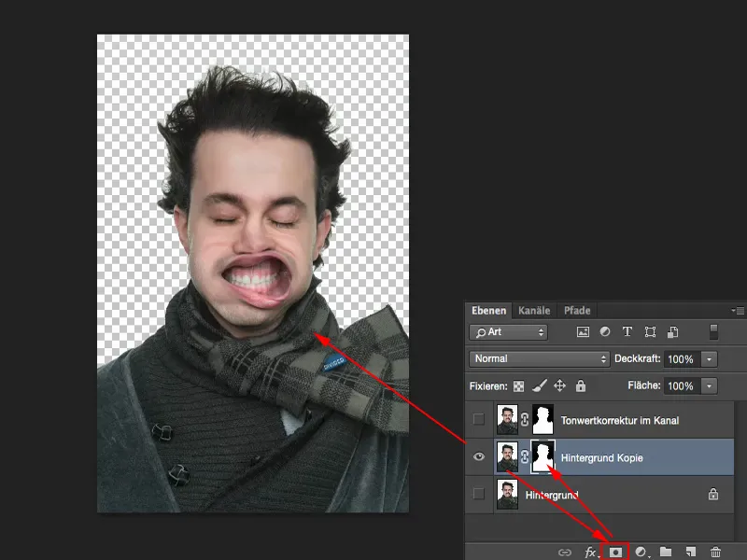747x560 pixels.
Task: Click the link layers icon
Action: [565, 553]
